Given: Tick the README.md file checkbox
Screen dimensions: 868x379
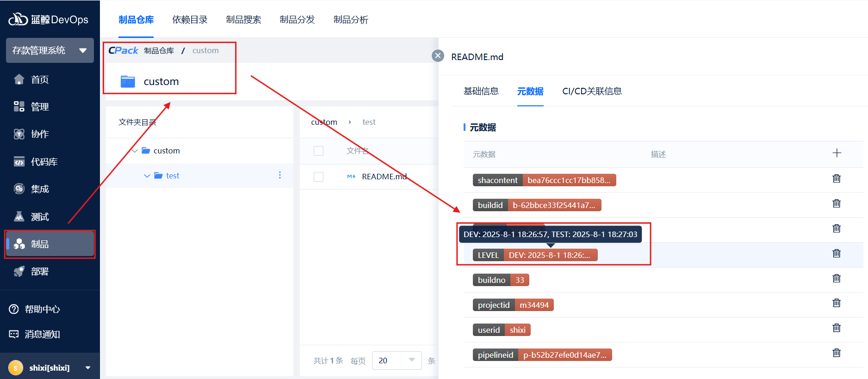Looking at the screenshot, I should tap(318, 177).
